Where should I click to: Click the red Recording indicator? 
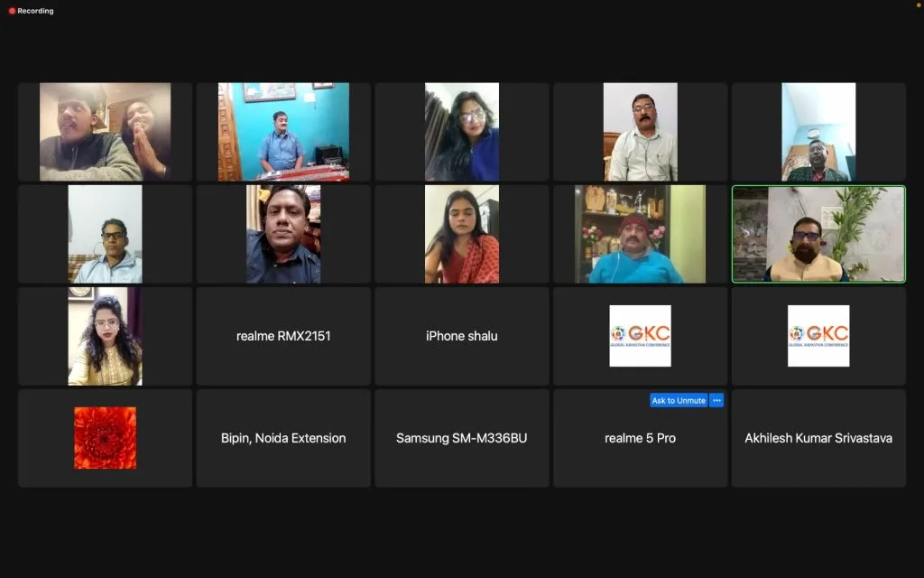coord(31,11)
